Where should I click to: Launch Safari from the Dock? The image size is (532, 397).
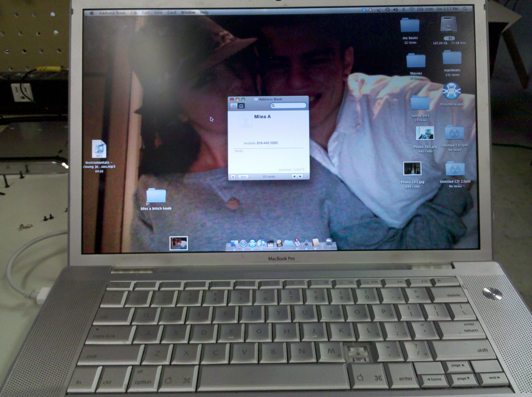point(243,243)
